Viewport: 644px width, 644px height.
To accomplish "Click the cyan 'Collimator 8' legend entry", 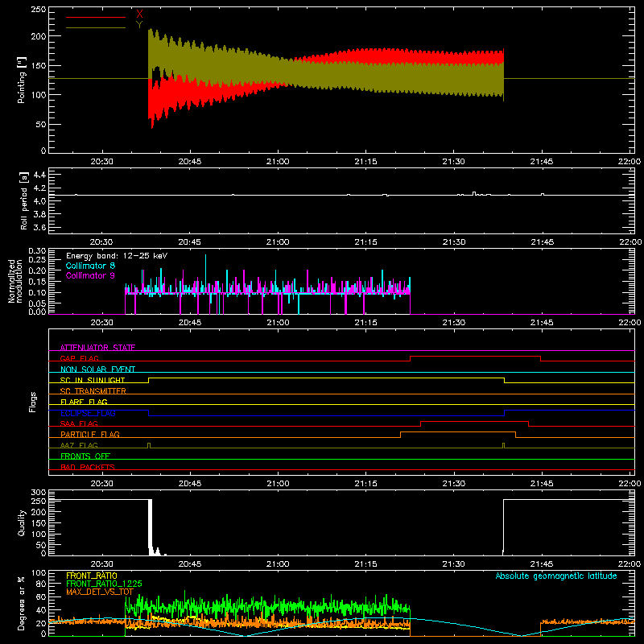I will tap(90, 266).
